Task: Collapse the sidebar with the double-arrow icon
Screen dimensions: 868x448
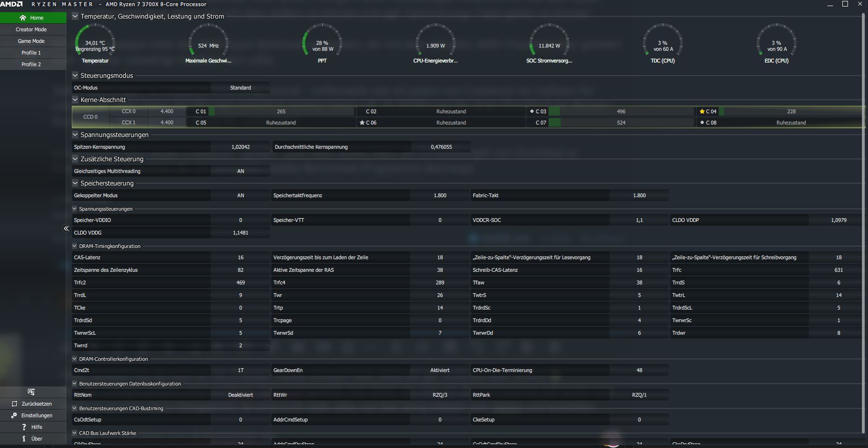Action: pos(66,228)
